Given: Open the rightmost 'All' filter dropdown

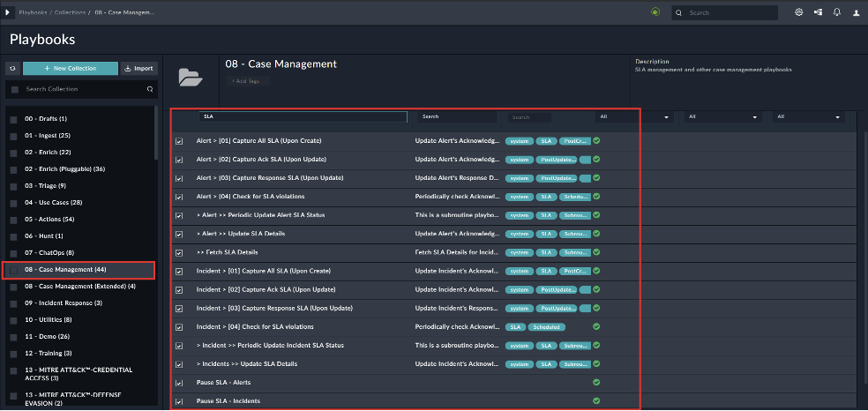Looking at the screenshot, I should tap(808, 116).
